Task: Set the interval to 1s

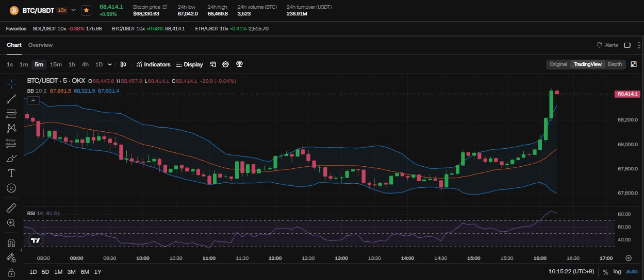Action: click(10, 64)
